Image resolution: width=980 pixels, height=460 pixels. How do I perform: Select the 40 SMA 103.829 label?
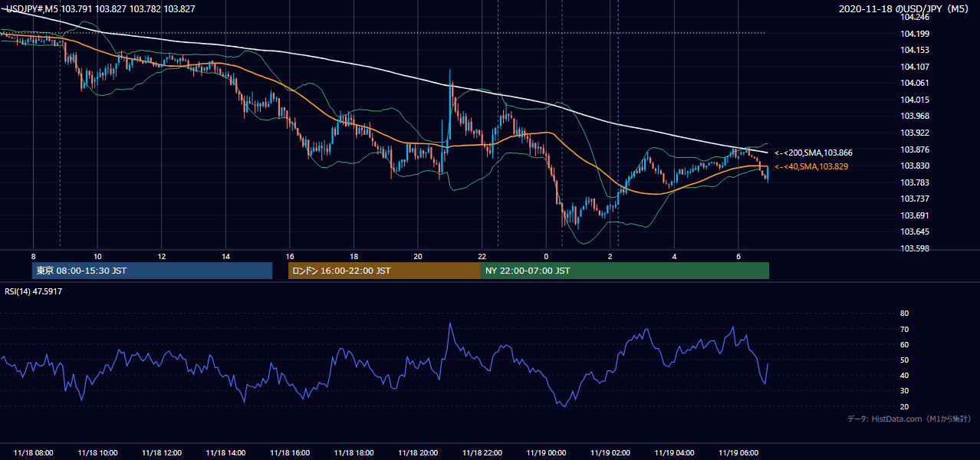(x=811, y=166)
